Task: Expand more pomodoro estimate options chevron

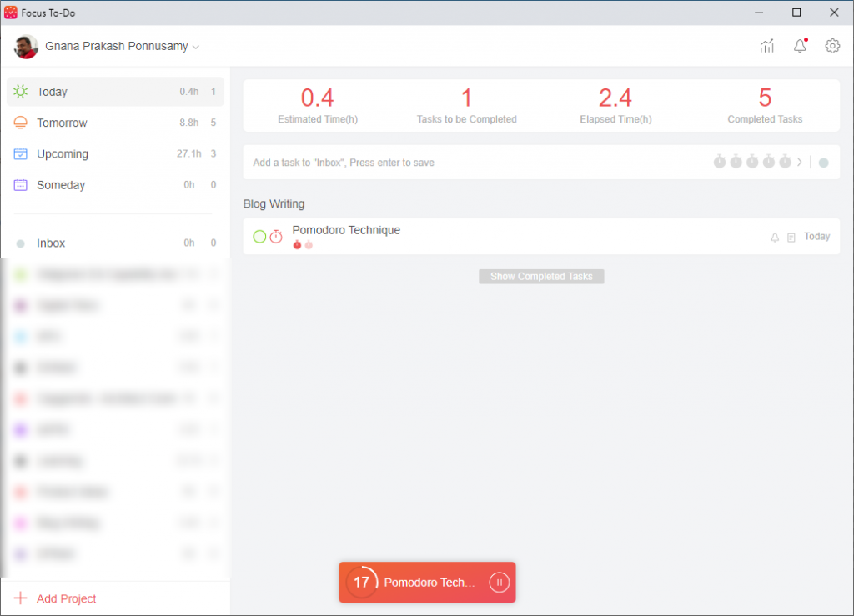Action: pos(800,163)
